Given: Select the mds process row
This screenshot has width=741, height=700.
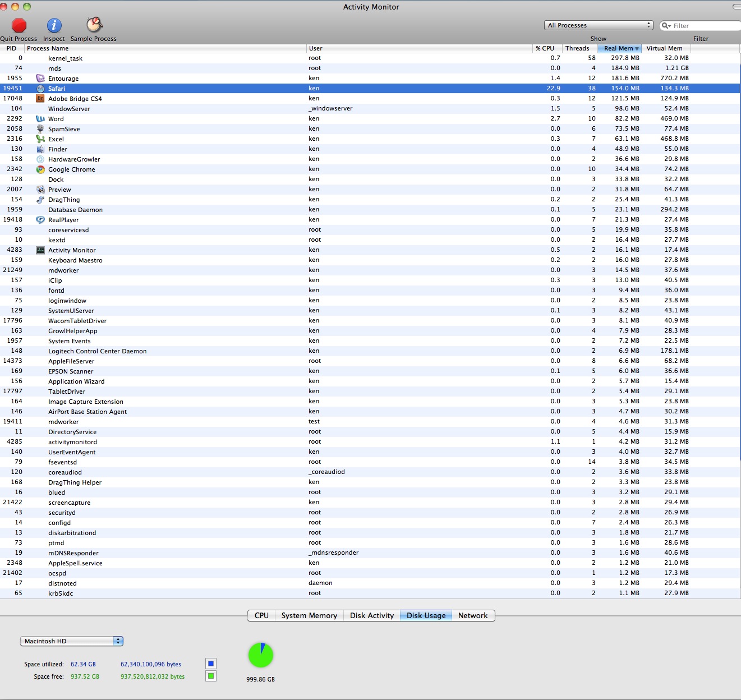Looking at the screenshot, I should tap(370, 68).
